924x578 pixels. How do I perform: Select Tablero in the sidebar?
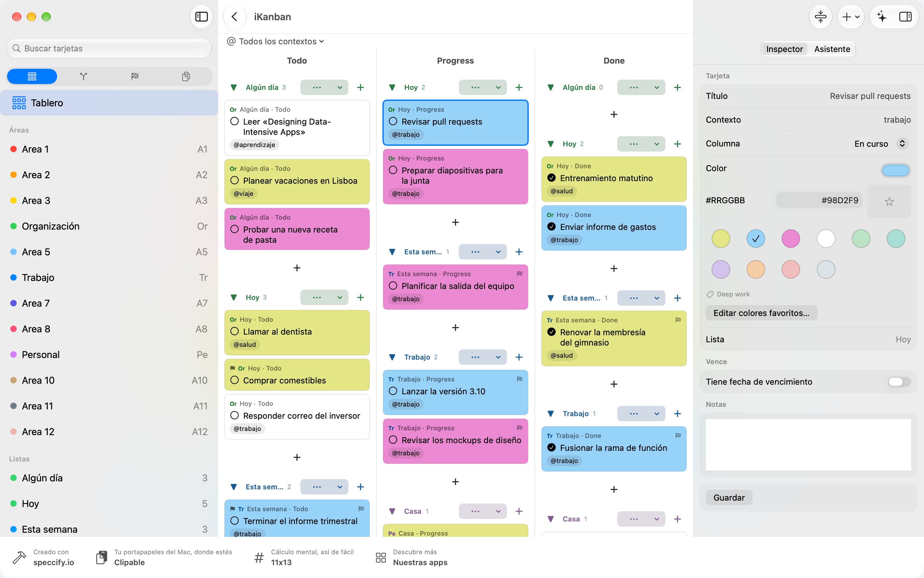[x=109, y=103]
